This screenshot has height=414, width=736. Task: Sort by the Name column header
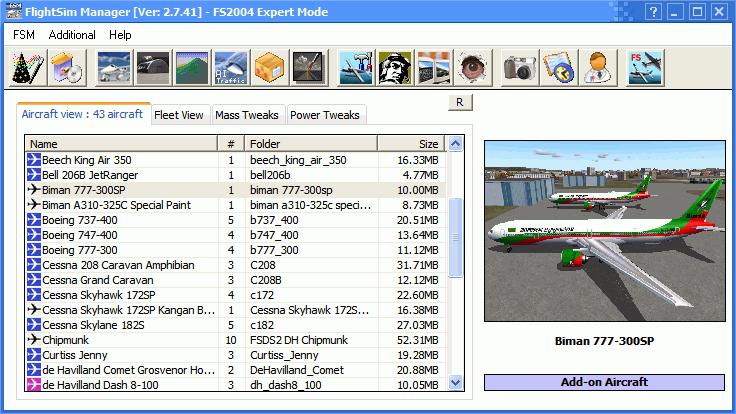click(121, 144)
